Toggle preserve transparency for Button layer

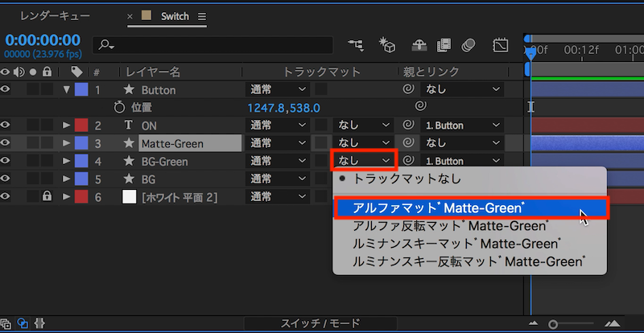pos(320,89)
